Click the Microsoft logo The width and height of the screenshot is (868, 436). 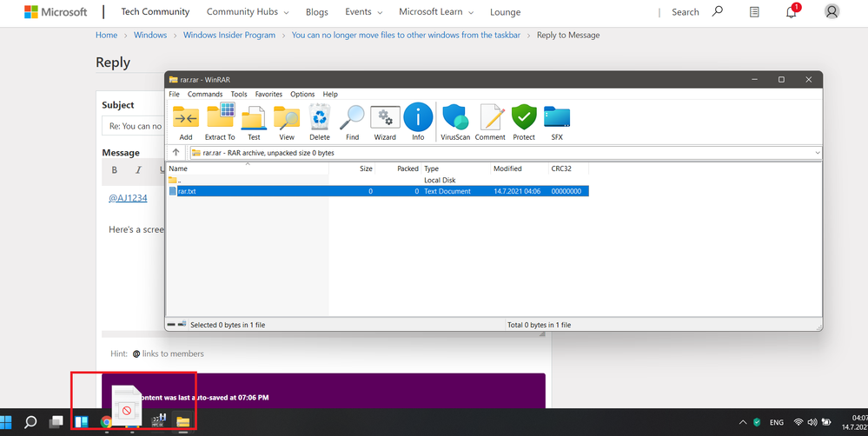[x=56, y=11]
